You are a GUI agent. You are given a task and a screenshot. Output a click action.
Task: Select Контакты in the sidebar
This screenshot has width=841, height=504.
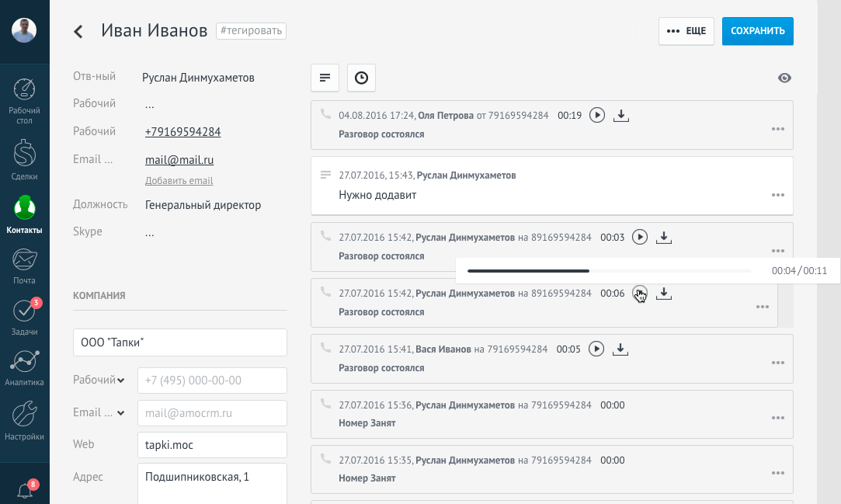point(24,214)
